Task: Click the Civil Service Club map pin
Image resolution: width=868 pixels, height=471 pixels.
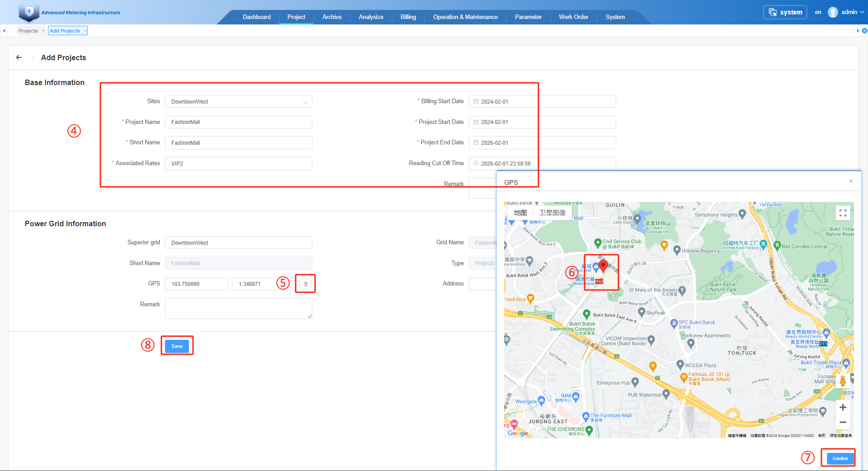Action: (598, 243)
